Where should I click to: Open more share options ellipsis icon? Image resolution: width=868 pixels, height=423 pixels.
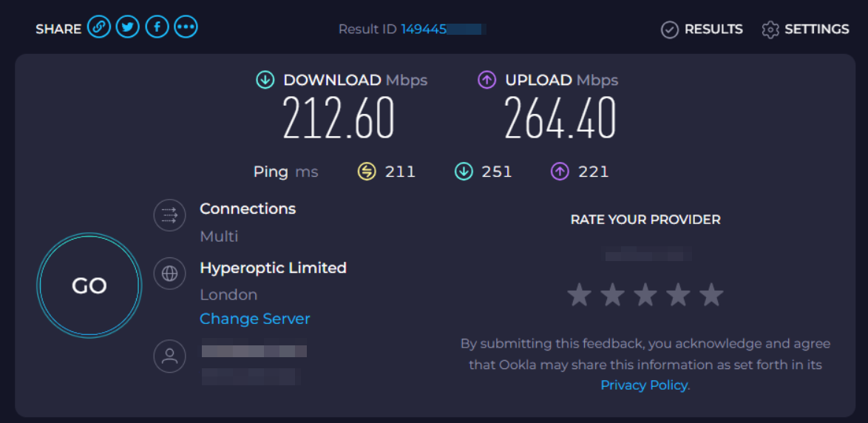pyautogui.click(x=186, y=28)
